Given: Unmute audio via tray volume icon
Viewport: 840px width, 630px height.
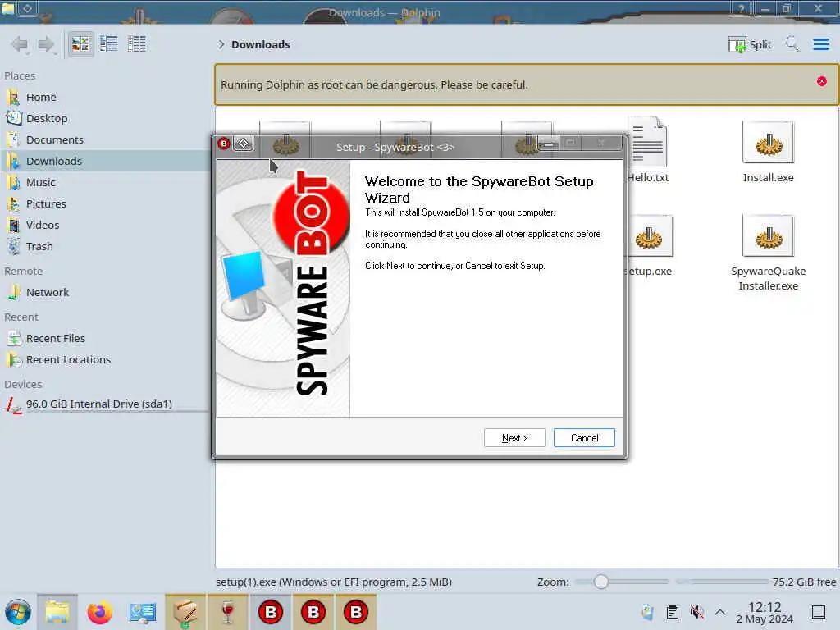Looking at the screenshot, I should point(697,612).
